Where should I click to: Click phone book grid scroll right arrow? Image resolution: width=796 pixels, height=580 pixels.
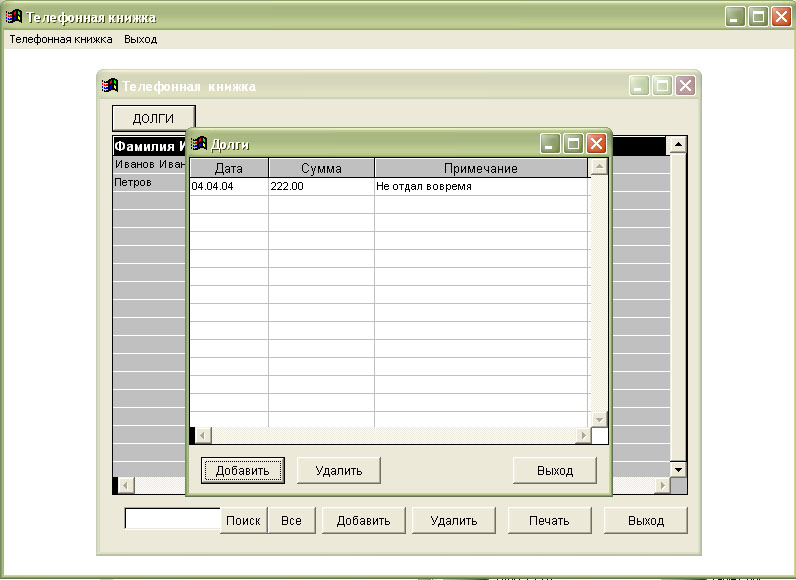[662, 485]
